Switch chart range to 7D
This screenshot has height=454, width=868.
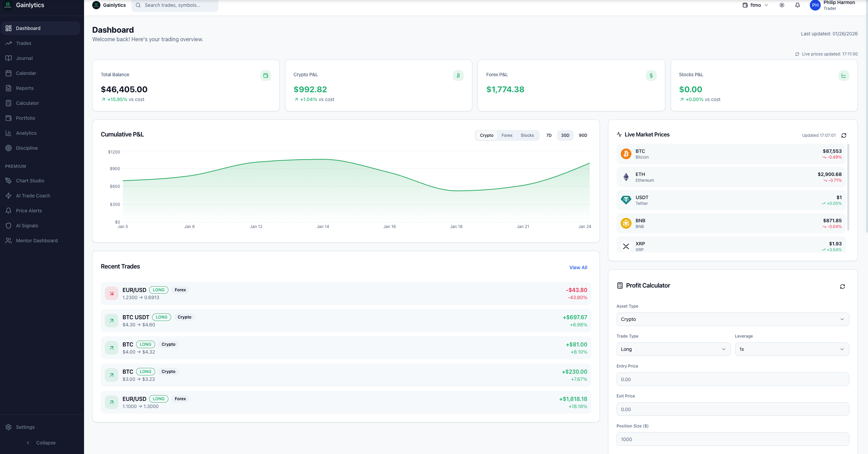pos(548,135)
